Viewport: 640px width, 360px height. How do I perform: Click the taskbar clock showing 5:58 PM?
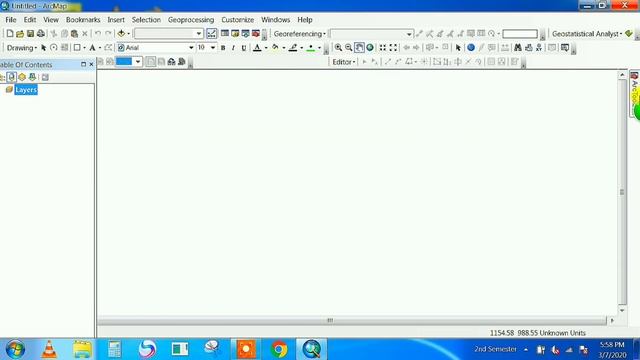pyautogui.click(x=612, y=345)
